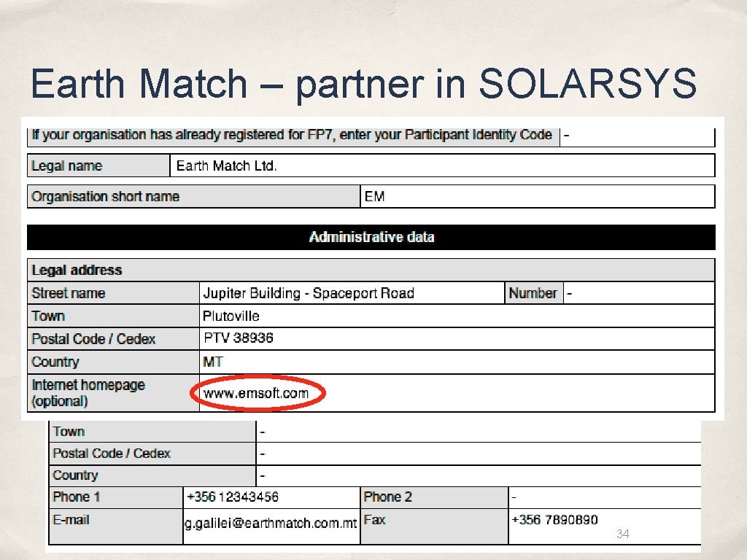Image resolution: width=747 pixels, height=560 pixels.
Task: Click the lower 'Country' label above Phone 1
Action: (75, 475)
